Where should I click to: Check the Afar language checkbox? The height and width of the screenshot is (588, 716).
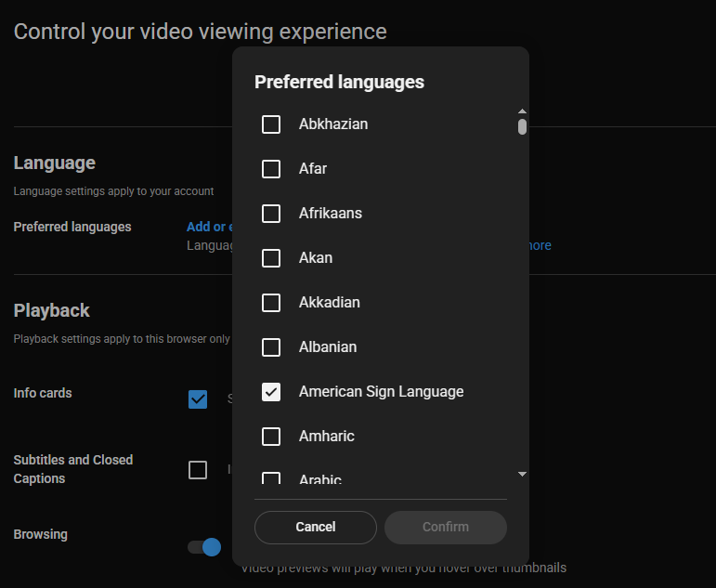pos(271,169)
